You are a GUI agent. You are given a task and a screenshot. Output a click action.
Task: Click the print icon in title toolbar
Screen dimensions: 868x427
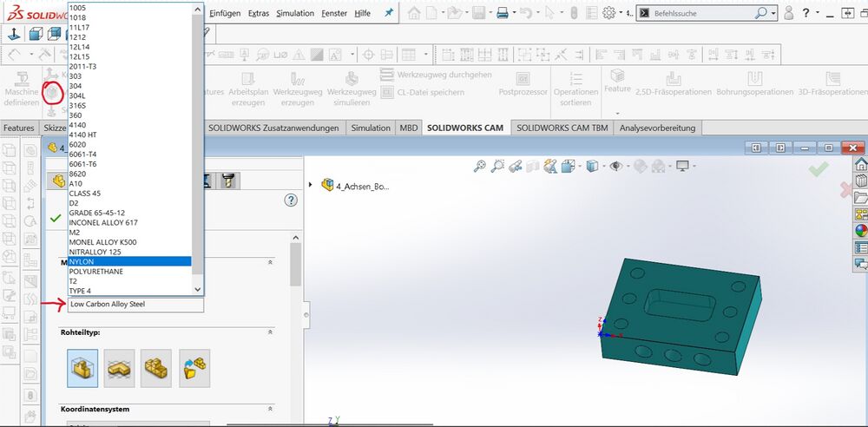coord(502,13)
